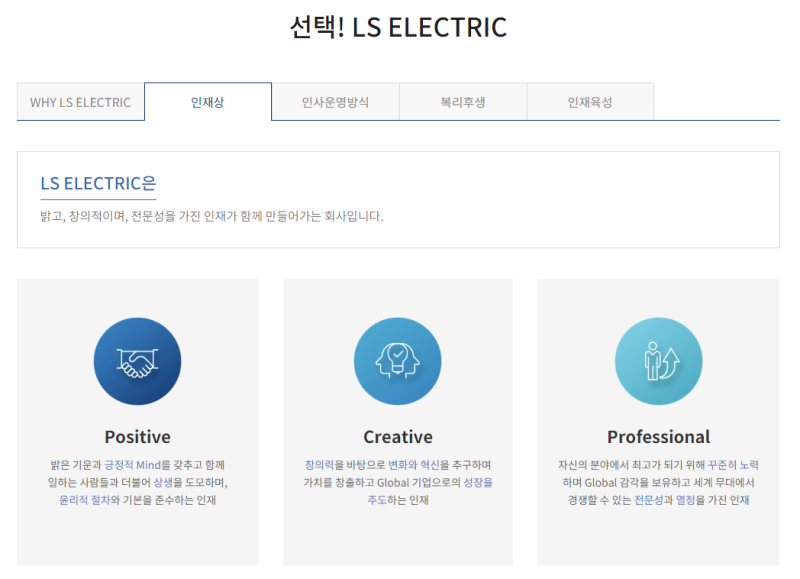Click the highlighted 꾸준히 노력 text
This screenshot has width=800, height=579.
pos(732,465)
